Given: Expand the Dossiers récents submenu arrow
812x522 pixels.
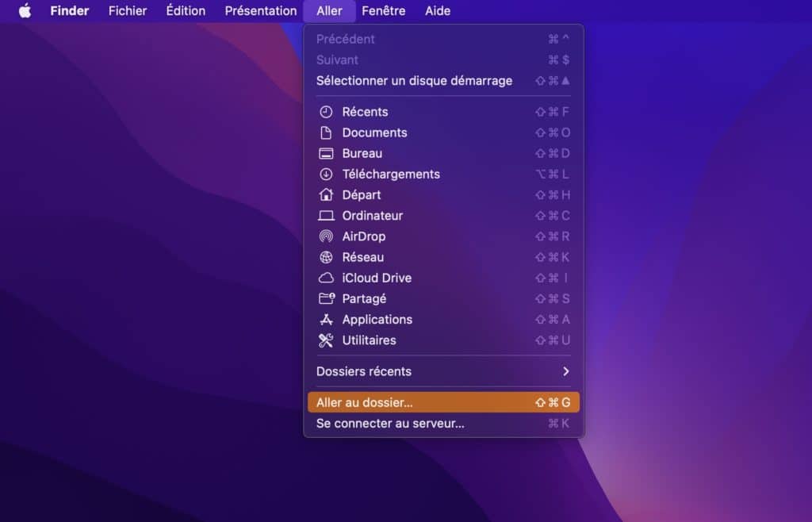Looking at the screenshot, I should tap(565, 371).
